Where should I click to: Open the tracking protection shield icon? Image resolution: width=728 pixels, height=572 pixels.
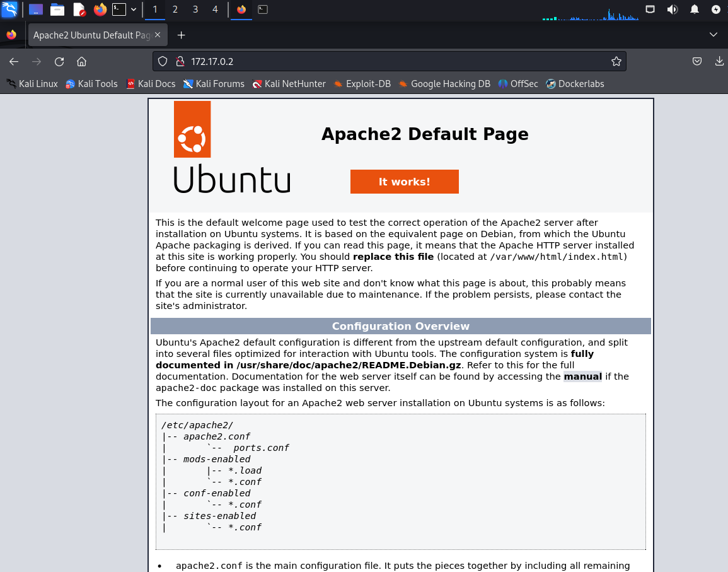163,61
